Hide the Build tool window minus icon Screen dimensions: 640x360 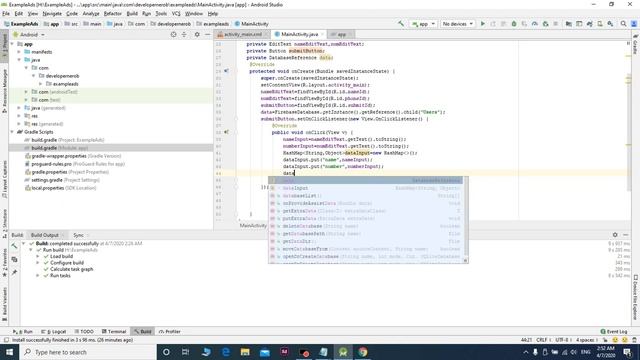[x=626, y=235]
